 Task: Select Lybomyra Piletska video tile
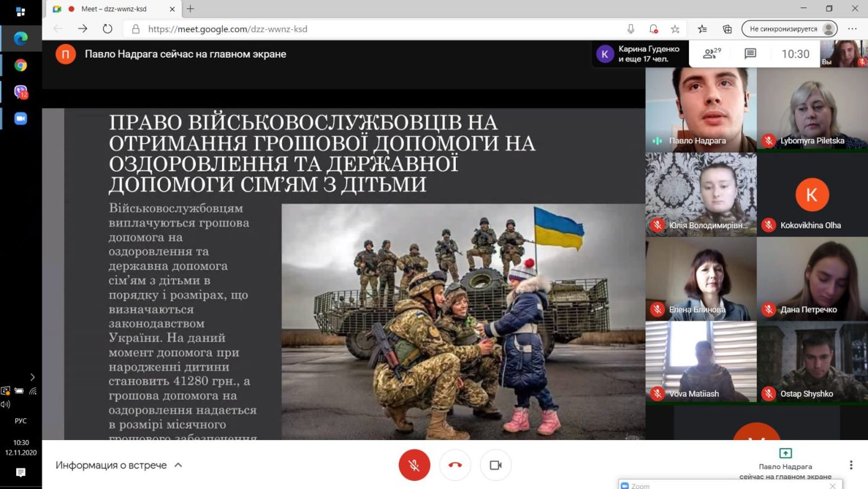pyautogui.click(x=812, y=109)
